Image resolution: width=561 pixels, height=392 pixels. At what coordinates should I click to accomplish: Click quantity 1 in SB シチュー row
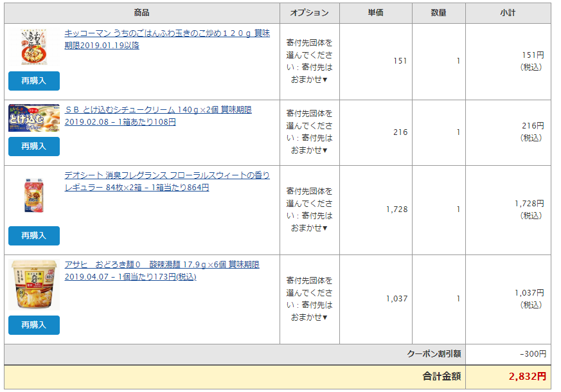(458, 132)
